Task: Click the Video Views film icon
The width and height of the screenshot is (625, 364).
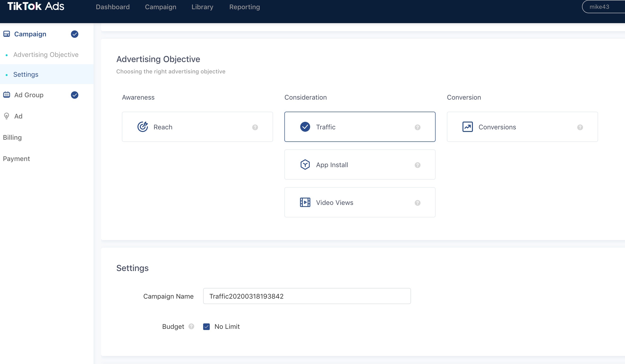Action: (x=305, y=203)
